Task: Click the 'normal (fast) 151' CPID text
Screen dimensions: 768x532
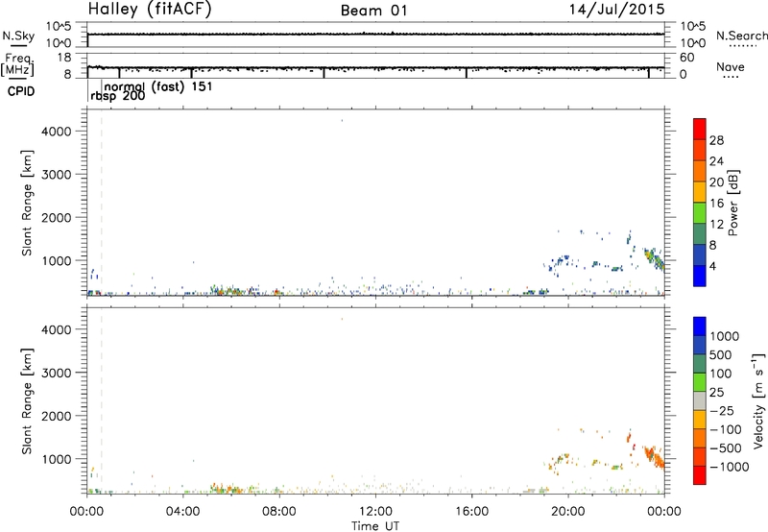Action: pos(158,87)
